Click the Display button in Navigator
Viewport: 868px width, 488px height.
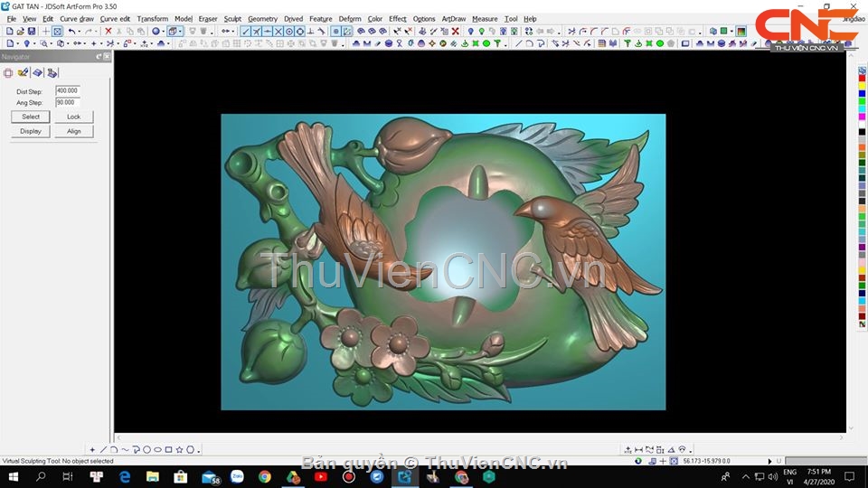[x=31, y=131]
